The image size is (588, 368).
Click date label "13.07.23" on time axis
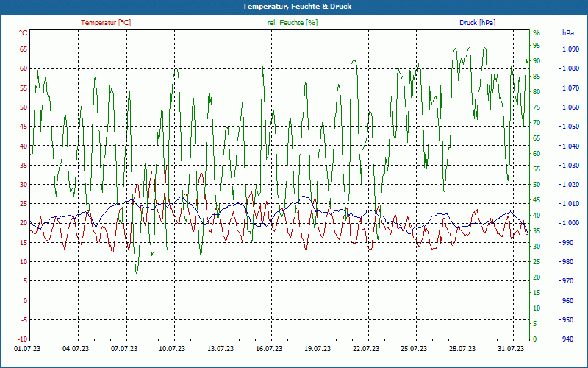(220, 349)
